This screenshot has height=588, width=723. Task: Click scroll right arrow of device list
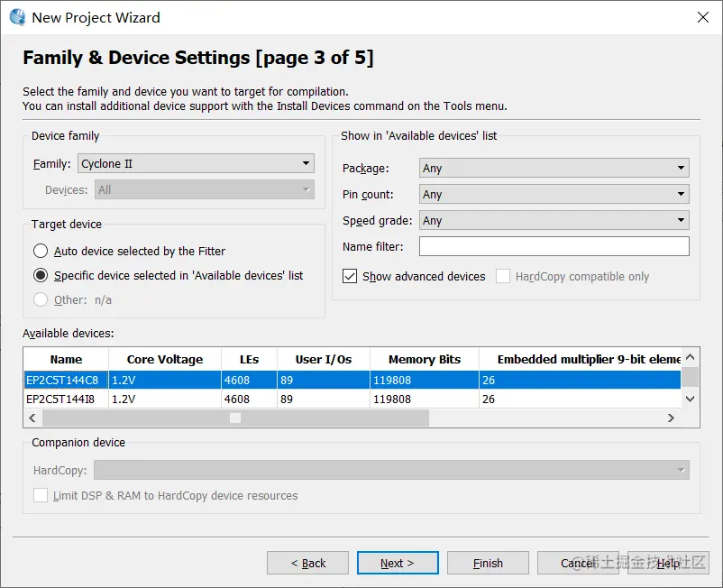(671, 418)
